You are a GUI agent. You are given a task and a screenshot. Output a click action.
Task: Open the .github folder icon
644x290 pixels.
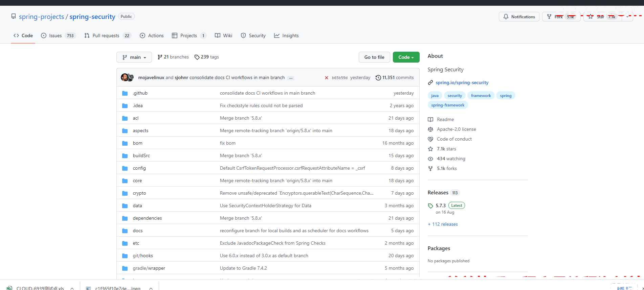coord(125,93)
